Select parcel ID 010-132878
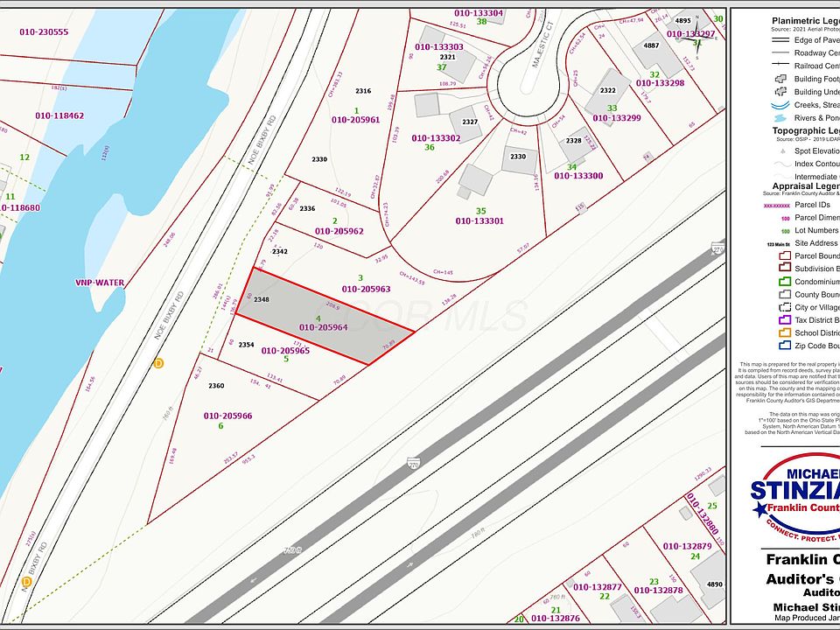Viewport: 840px width, 630px height. [658, 591]
